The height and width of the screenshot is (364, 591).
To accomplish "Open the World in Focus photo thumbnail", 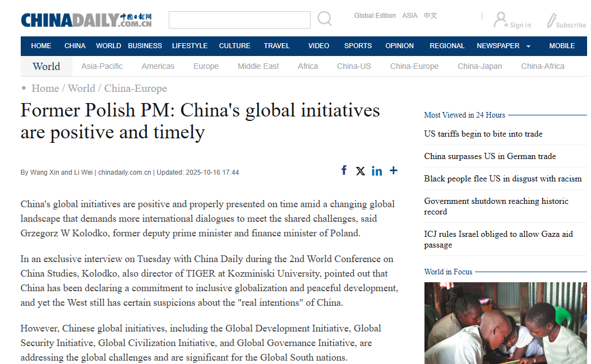I will [505, 323].
